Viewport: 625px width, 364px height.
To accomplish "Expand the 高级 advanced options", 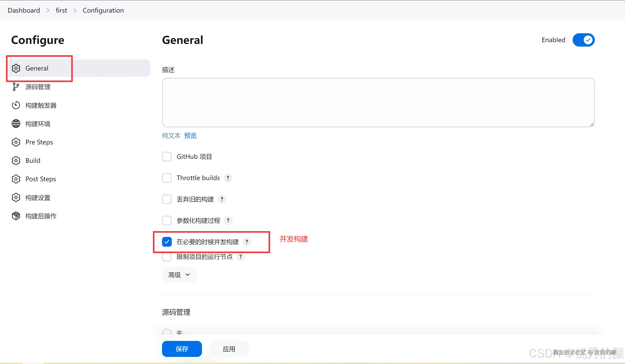I will tap(179, 275).
